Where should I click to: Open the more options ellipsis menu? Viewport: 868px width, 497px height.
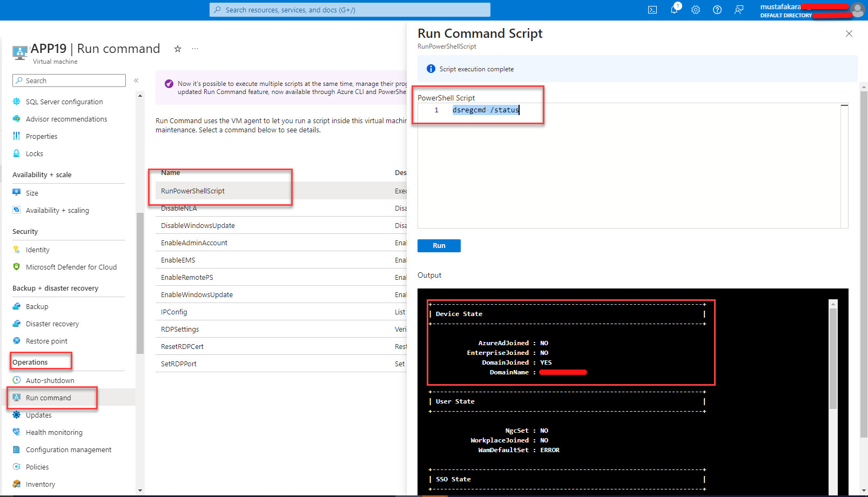195,49
